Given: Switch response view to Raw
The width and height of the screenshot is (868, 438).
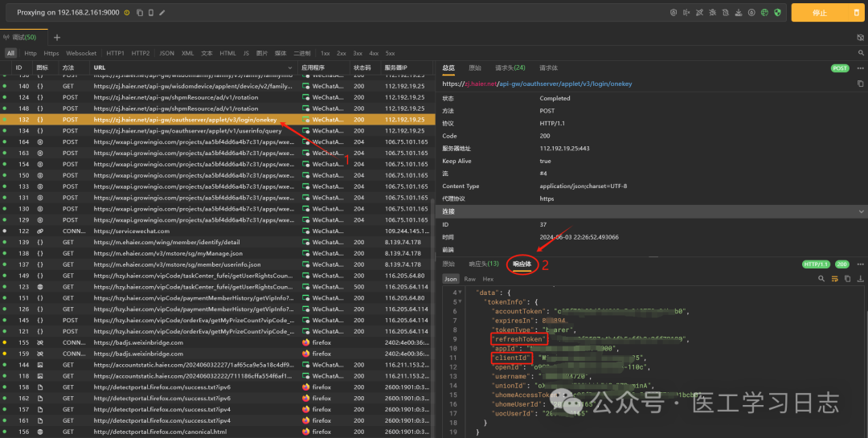Looking at the screenshot, I should click(x=470, y=279).
